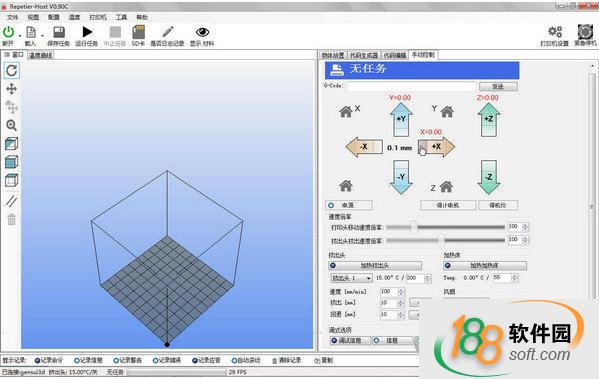Viewport: 599px width, 379px height.
Task: Click the eye icon to show filament
Action: [202, 32]
